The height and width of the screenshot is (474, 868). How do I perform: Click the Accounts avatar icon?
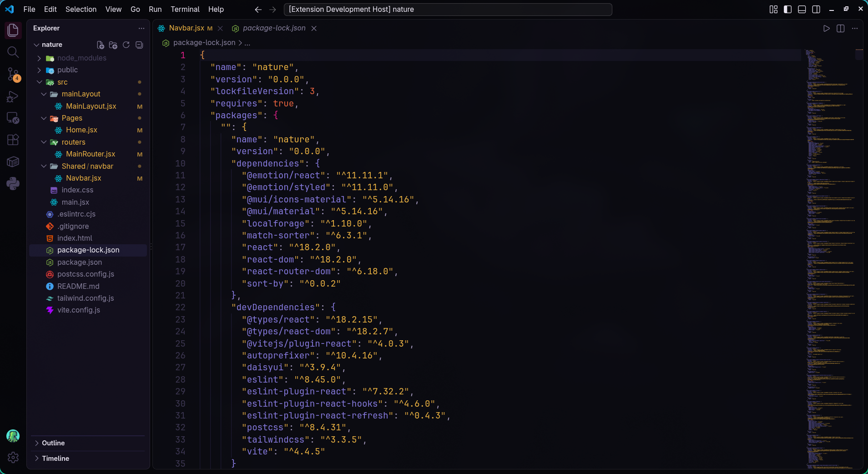13,436
